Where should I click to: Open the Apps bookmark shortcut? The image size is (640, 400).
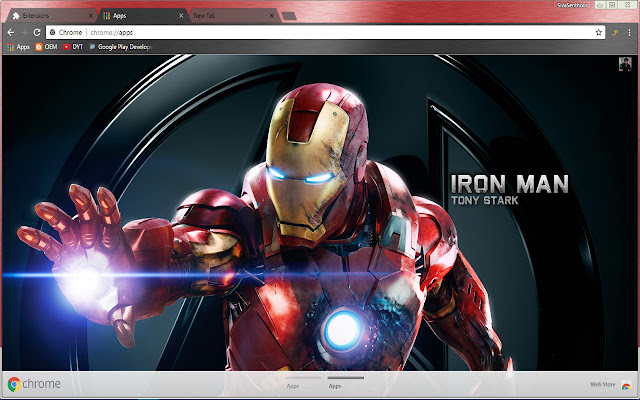pos(18,47)
